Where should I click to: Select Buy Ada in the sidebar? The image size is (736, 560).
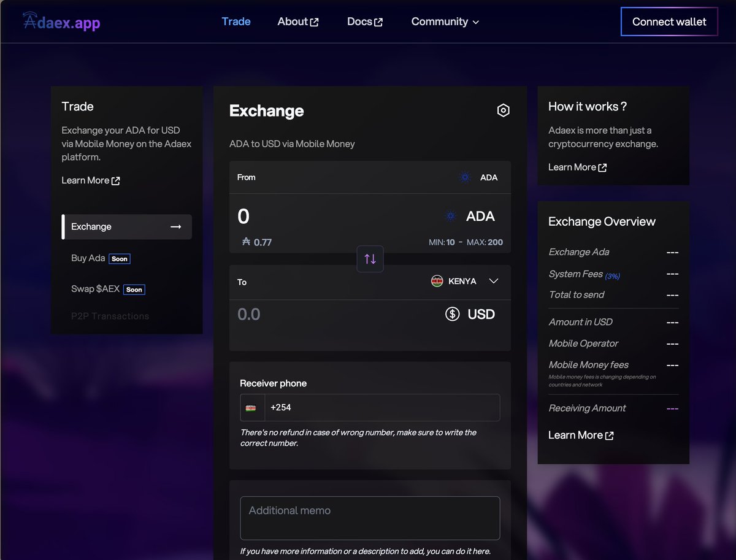[88, 258]
